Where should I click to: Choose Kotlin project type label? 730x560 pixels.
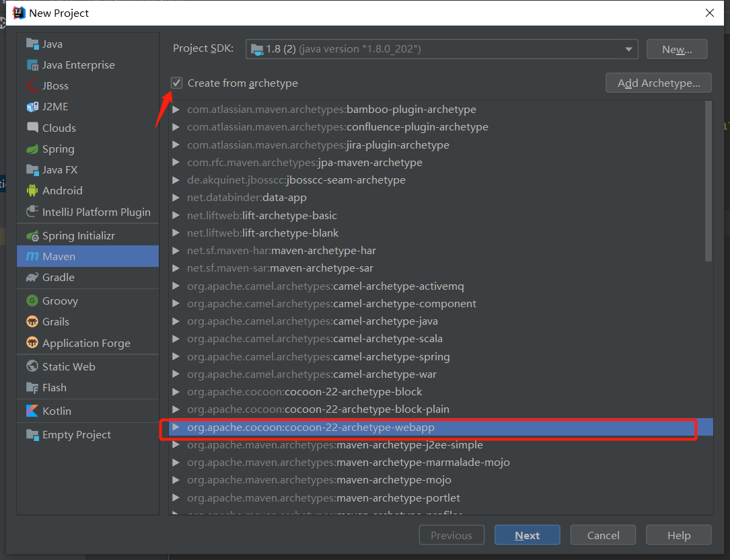57,411
